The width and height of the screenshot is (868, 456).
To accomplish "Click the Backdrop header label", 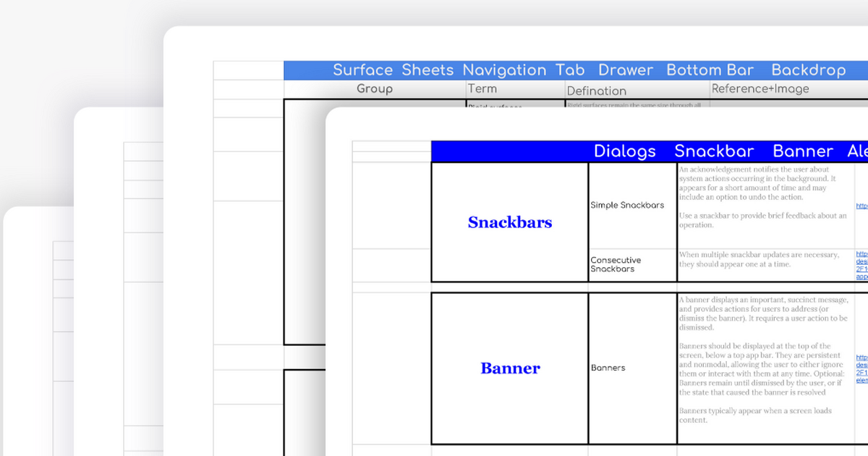I will tap(808, 70).
